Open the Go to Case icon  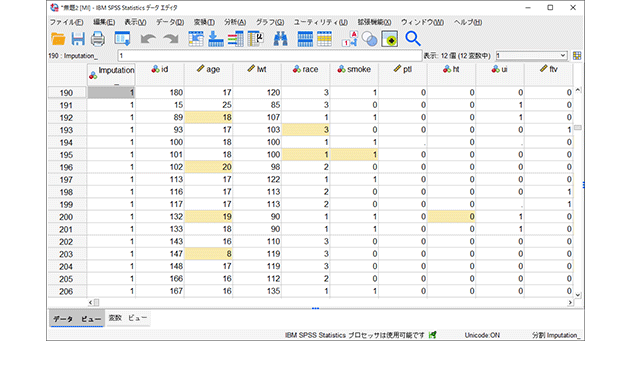pos(196,39)
